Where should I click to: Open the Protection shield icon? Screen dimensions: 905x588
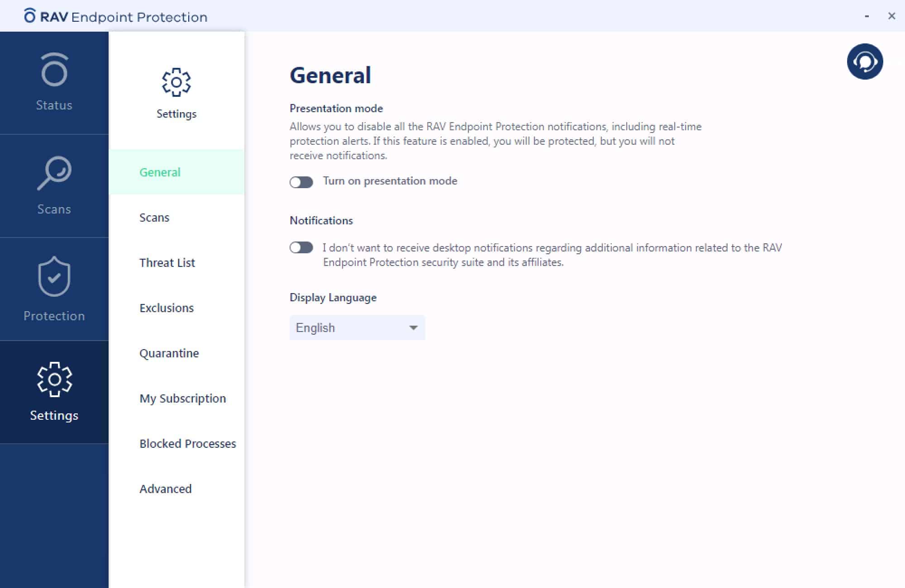point(54,276)
